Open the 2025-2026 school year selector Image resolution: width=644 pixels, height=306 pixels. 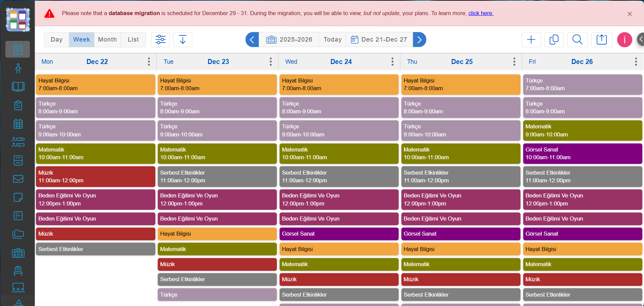(289, 40)
